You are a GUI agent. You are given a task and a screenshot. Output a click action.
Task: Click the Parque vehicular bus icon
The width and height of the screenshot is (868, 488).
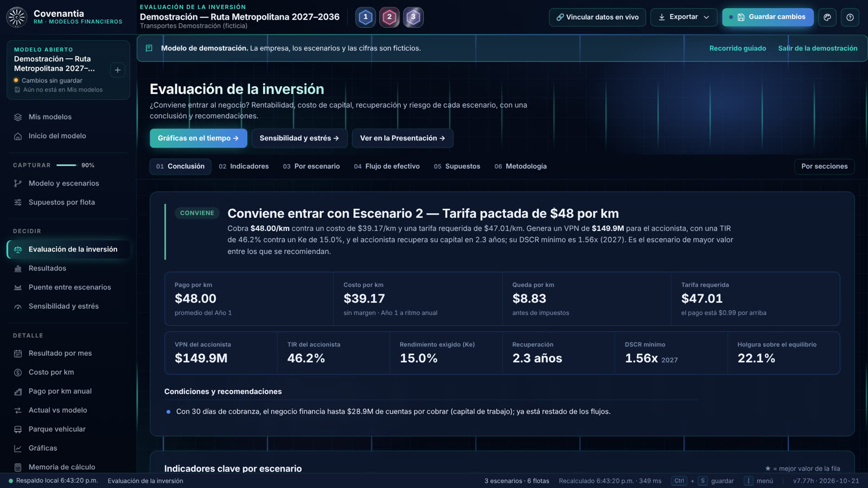tap(18, 429)
